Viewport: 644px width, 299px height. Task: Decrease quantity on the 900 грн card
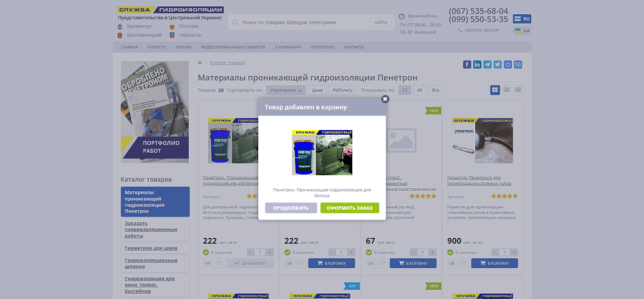click(x=494, y=252)
